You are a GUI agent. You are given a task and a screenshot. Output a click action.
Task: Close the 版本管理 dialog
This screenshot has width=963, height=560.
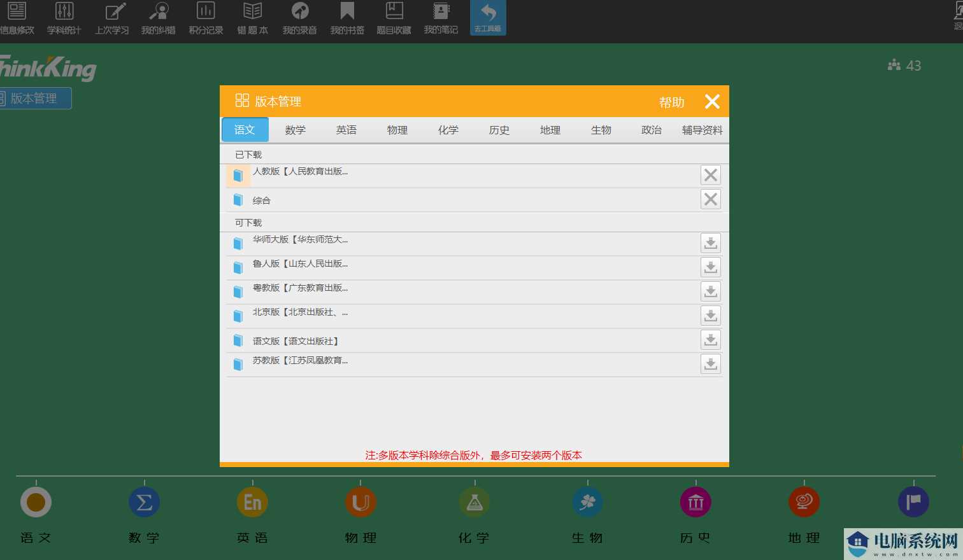[x=712, y=101]
